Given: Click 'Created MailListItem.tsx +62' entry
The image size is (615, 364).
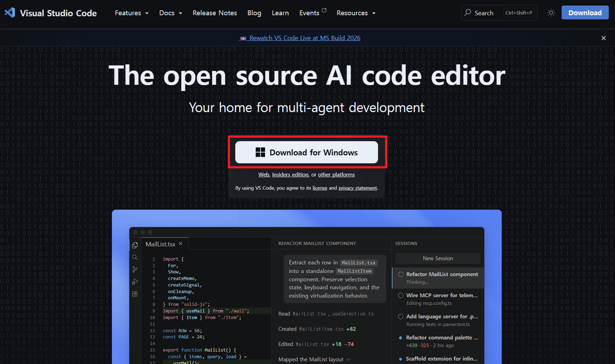Looking at the screenshot, I should point(317,329).
